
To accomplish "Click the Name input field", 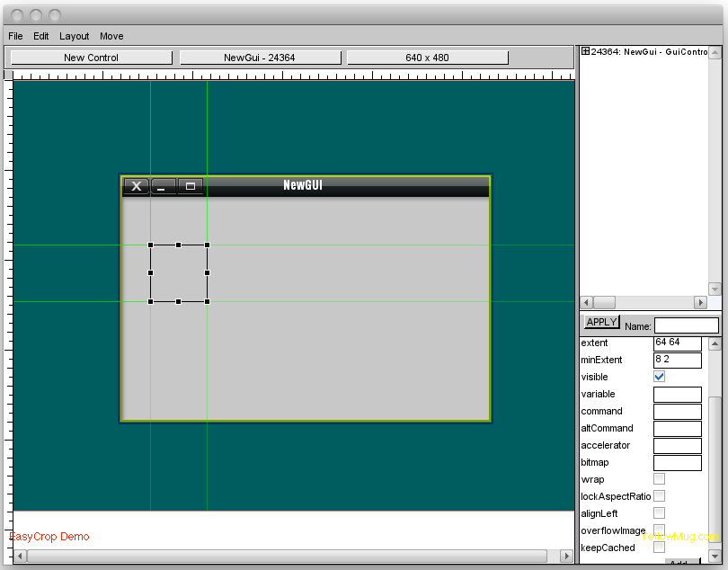I will pyautogui.click(x=686, y=325).
